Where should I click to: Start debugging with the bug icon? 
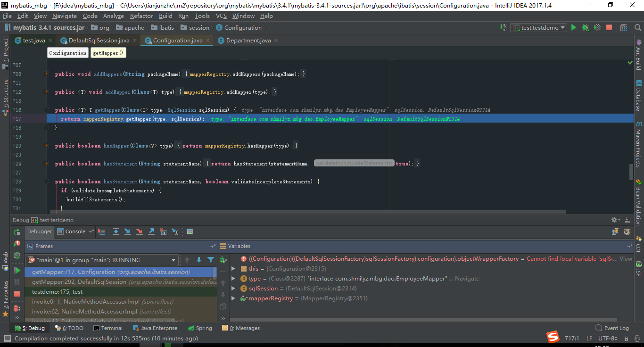pyautogui.click(x=586, y=27)
